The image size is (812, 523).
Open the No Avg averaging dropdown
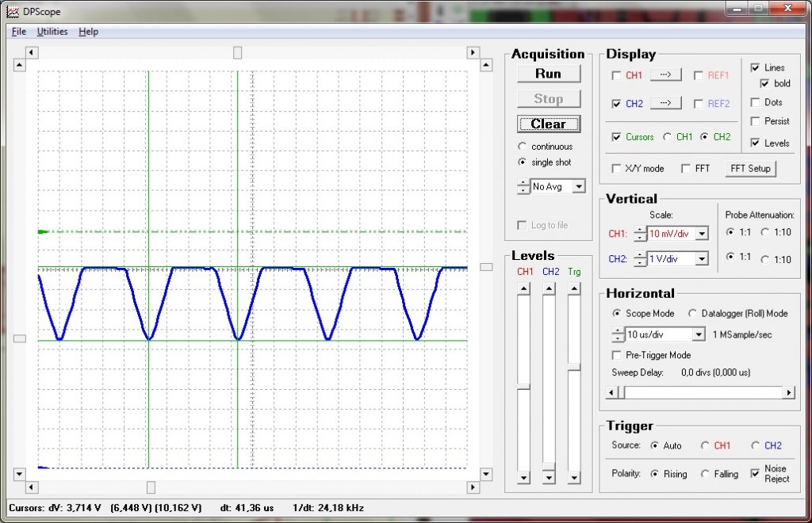click(579, 186)
